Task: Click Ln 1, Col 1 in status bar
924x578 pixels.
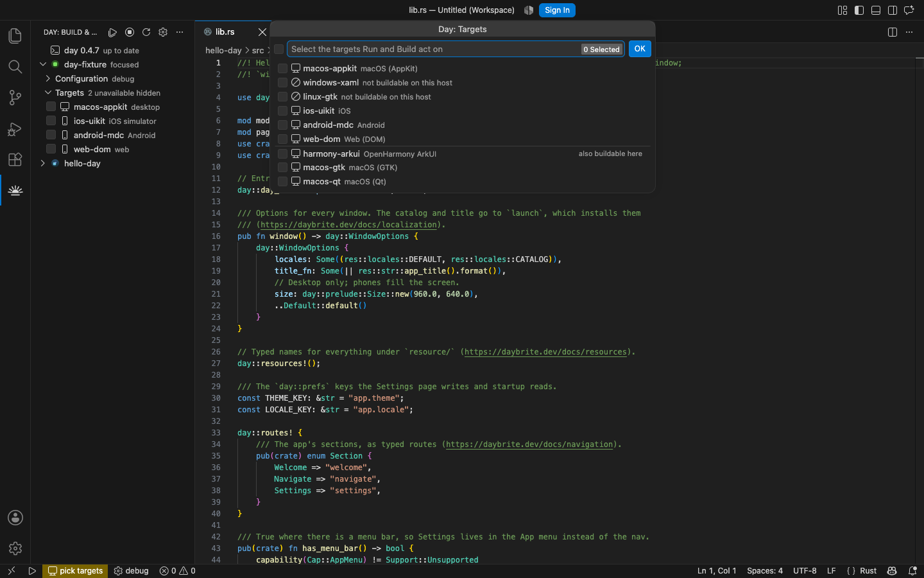Action: coord(717,571)
